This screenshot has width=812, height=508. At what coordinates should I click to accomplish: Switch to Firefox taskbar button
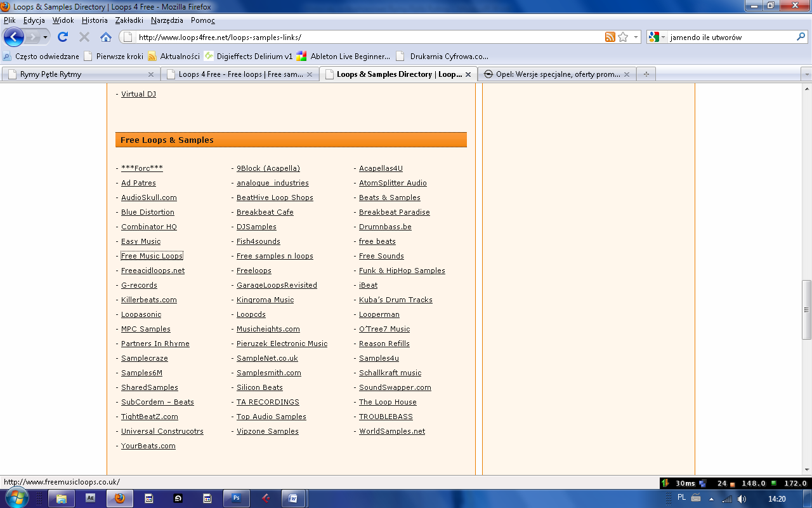(119, 498)
